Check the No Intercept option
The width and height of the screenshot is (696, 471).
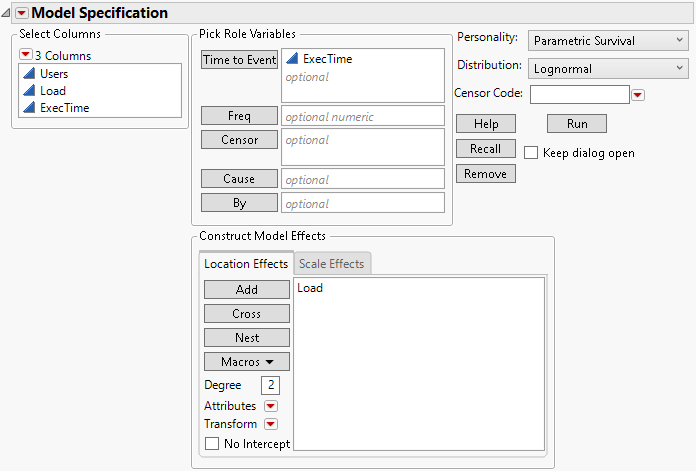[x=211, y=443]
